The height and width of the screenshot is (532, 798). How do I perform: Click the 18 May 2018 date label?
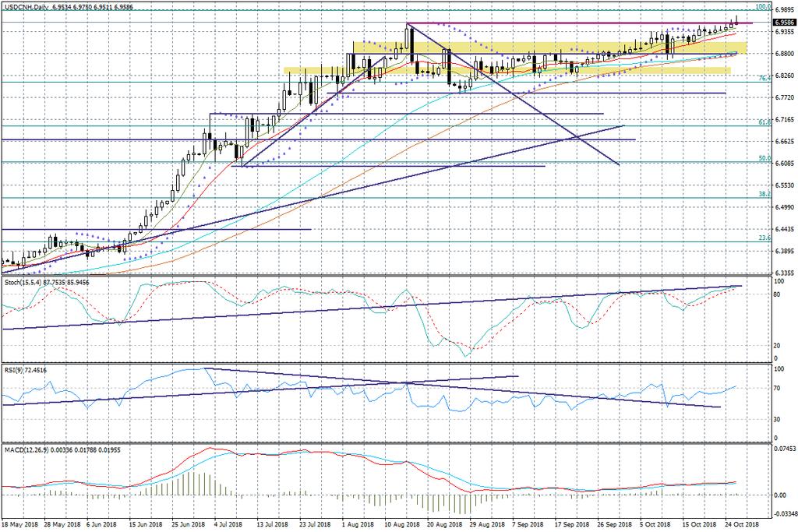[x=19, y=524]
